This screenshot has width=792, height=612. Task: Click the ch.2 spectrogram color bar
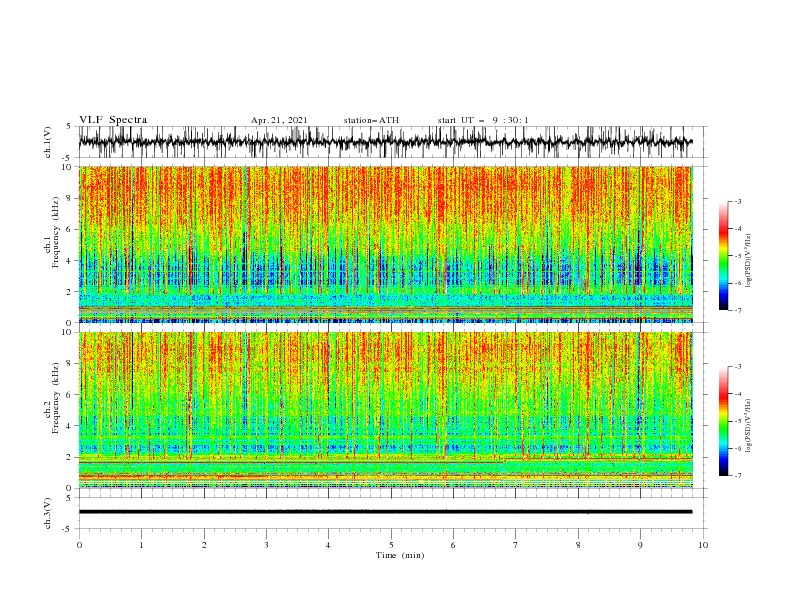[x=723, y=421]
